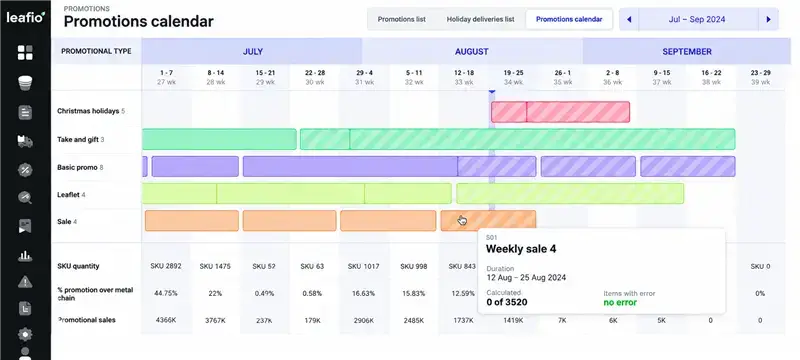Click the blue current-date marker at top
Image resolution: width=800 pixels, height=360 pixels.
492,92
